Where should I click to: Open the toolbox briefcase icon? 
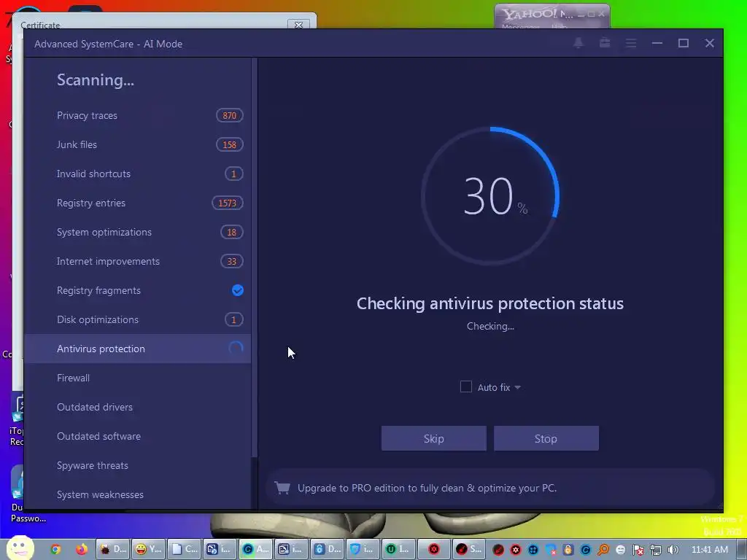pos(605,43)
